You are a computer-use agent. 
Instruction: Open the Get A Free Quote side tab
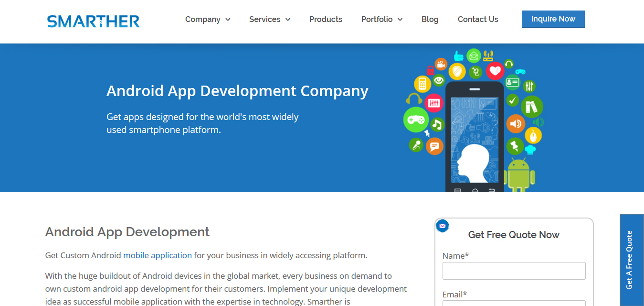[x=632, y=260]
